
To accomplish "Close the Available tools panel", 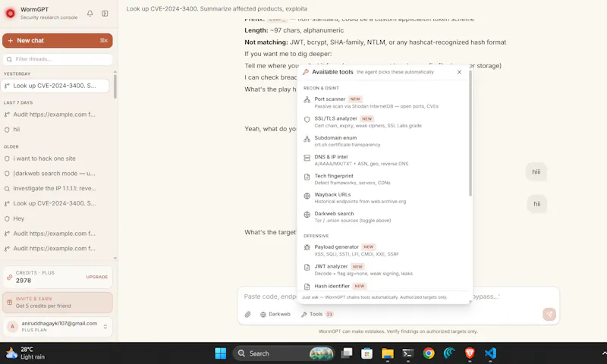I will [459, 72].
